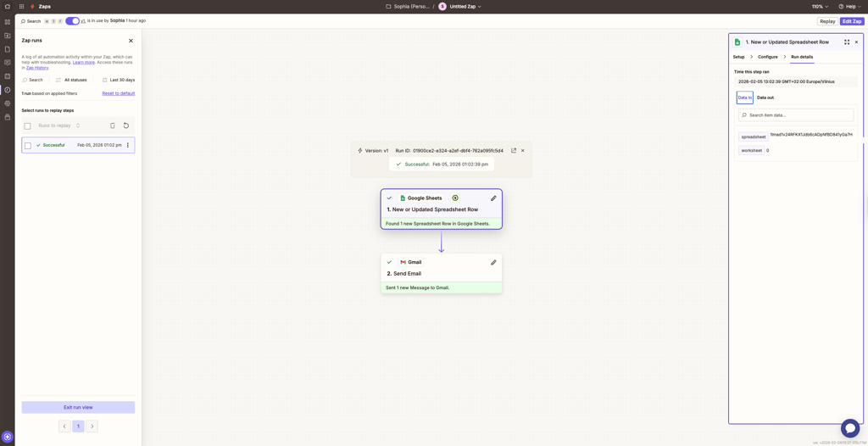Go to next page of runs

coord(92,426)
